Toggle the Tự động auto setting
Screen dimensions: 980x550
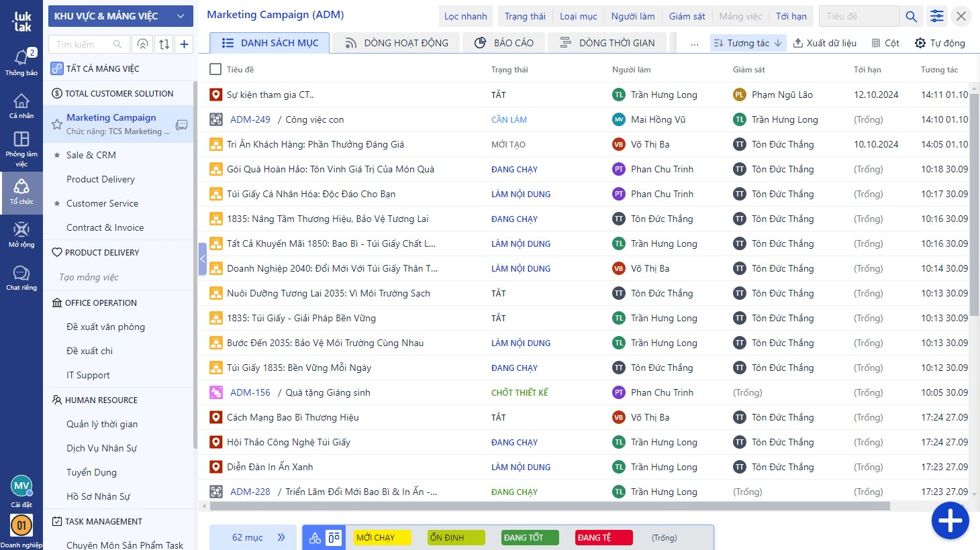[x=940, y=43]
